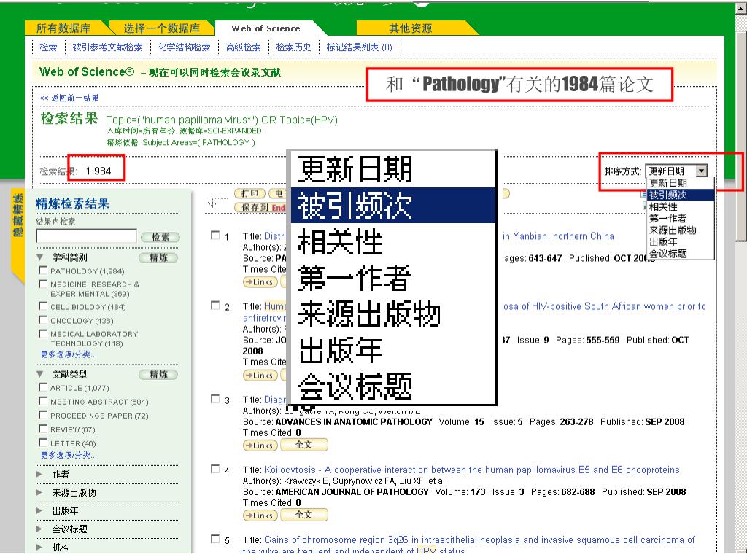Open the Koilocytosis article title link
747x560 pixels.
[472, 470]
